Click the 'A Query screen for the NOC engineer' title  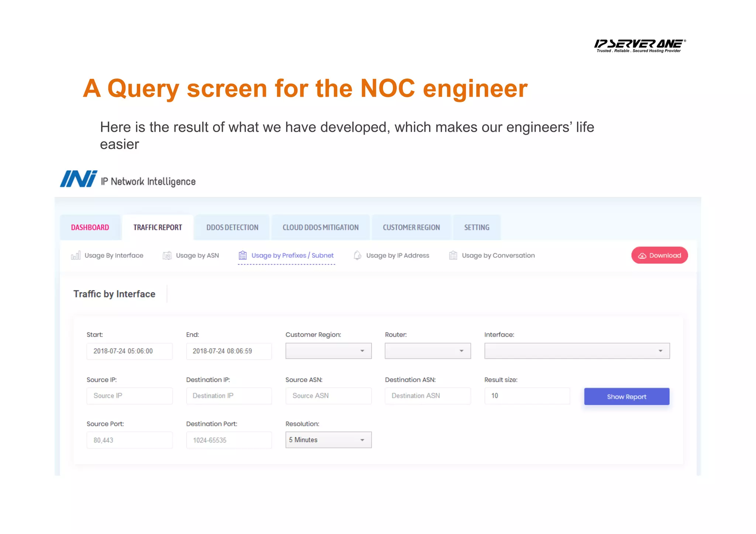[x=305, y=89]
